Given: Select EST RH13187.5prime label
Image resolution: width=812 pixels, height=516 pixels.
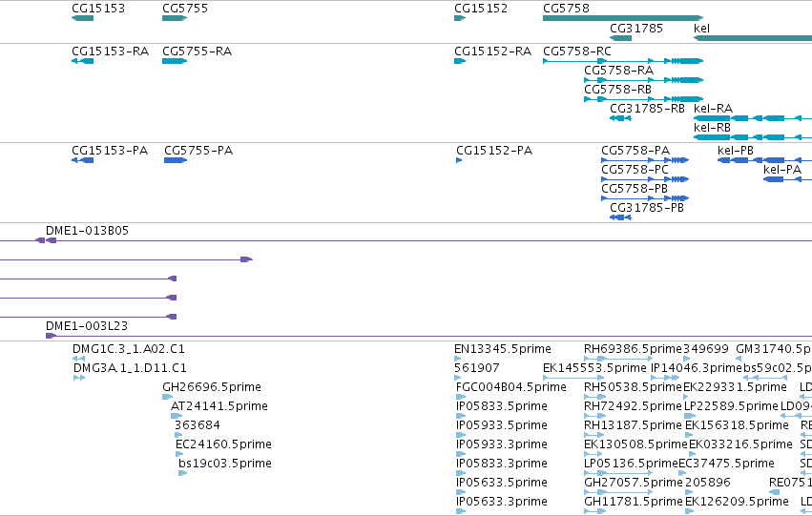Looking at the screenshot, I should tap(633, 425).
